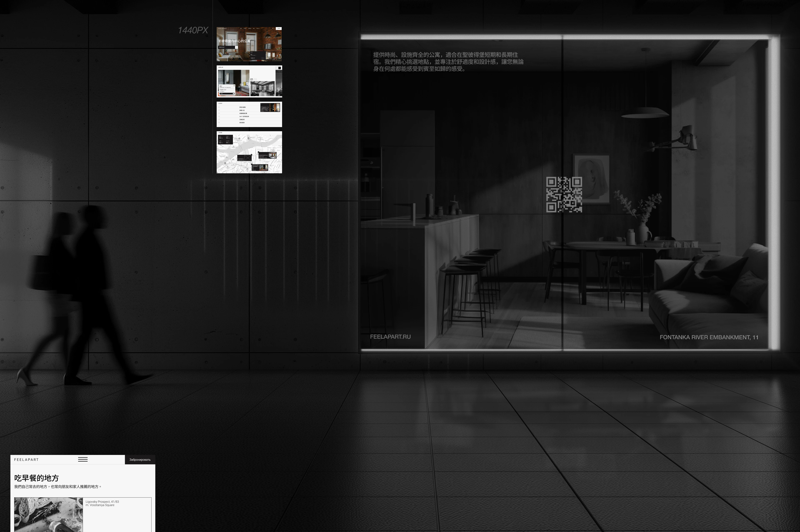Click Fontanka River Embankment map card

click(260, 168)
